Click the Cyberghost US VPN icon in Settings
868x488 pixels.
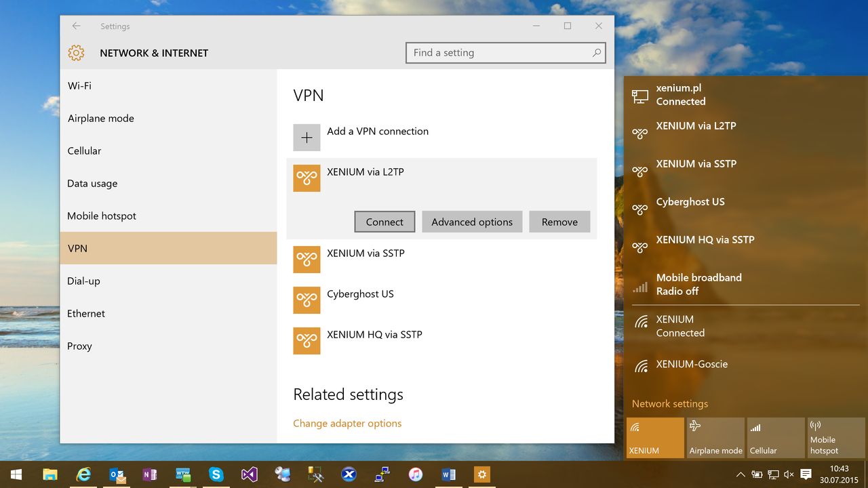[x=307, y=300]
